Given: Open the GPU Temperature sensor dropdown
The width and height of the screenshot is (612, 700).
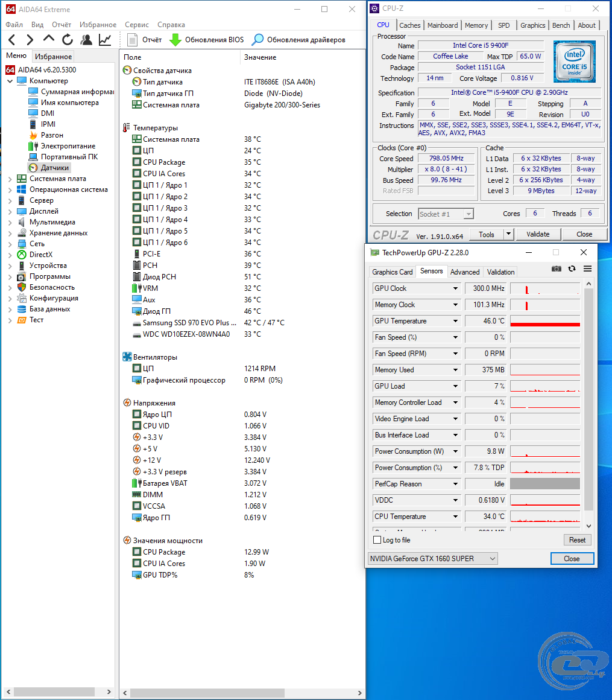Looking at the screenshot, I should click(456, 321).
